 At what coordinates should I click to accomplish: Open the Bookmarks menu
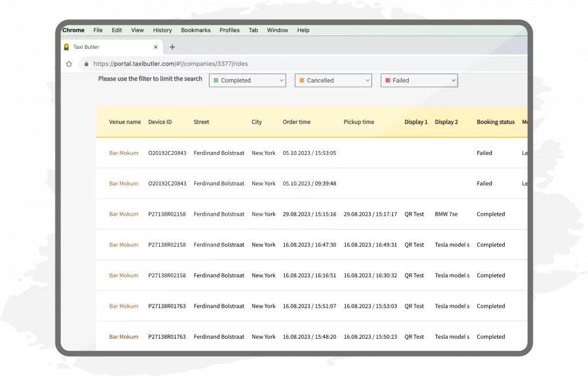pos(196,30)
